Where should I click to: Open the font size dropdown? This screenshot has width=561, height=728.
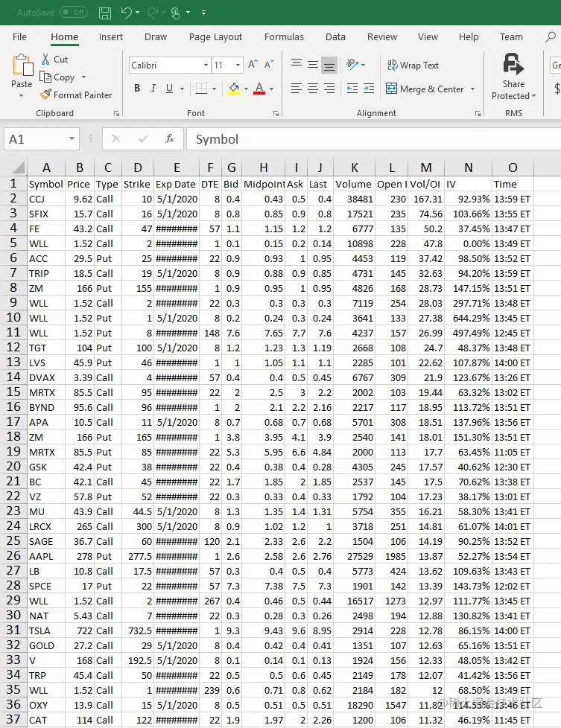click(x=238, y=66)
